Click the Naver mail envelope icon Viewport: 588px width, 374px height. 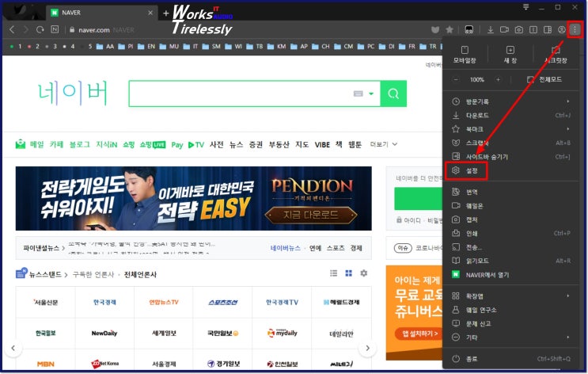[x=21, y=144]
